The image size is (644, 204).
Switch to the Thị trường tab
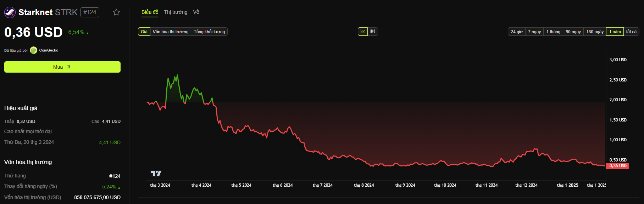point(176,12)
